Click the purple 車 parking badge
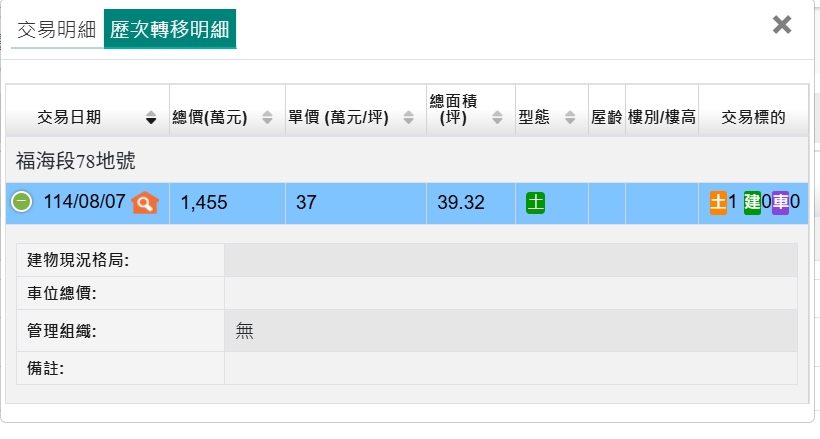Screen dimensions: 820x439 [x=780, y=202]
